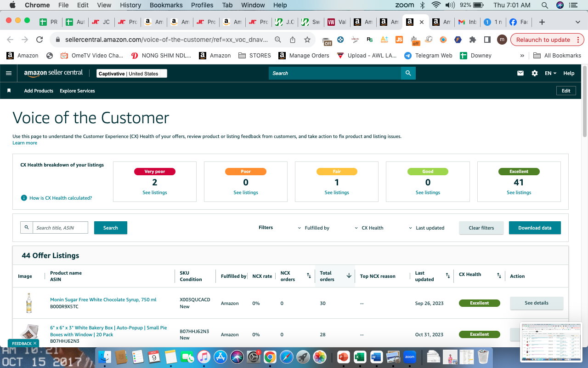This screenshot has height=368, width=588.
Task: Sort the table by CX Health
Action: [499, 276]
